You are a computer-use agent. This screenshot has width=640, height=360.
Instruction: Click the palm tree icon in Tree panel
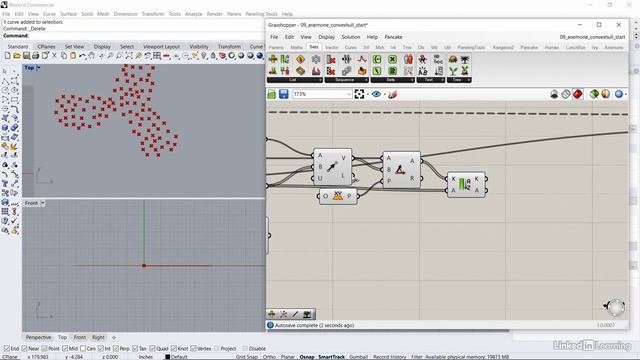[x=464, y=60]
